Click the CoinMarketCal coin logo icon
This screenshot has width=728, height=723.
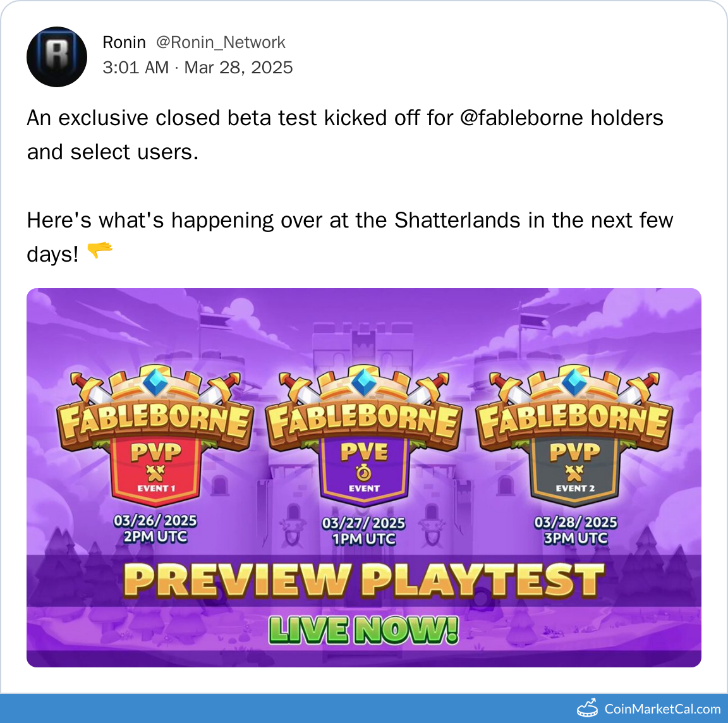(x=587, y=708)
